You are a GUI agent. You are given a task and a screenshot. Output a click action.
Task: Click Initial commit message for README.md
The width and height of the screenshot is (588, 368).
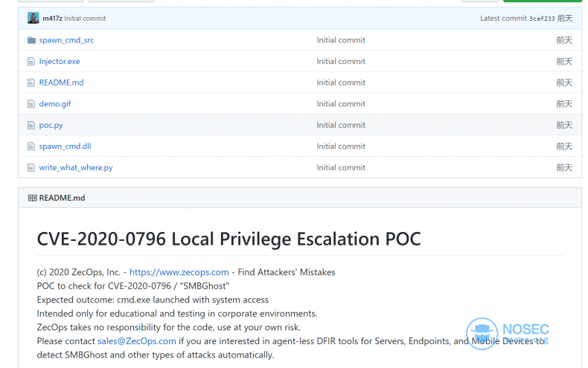[x=341, y=83]
